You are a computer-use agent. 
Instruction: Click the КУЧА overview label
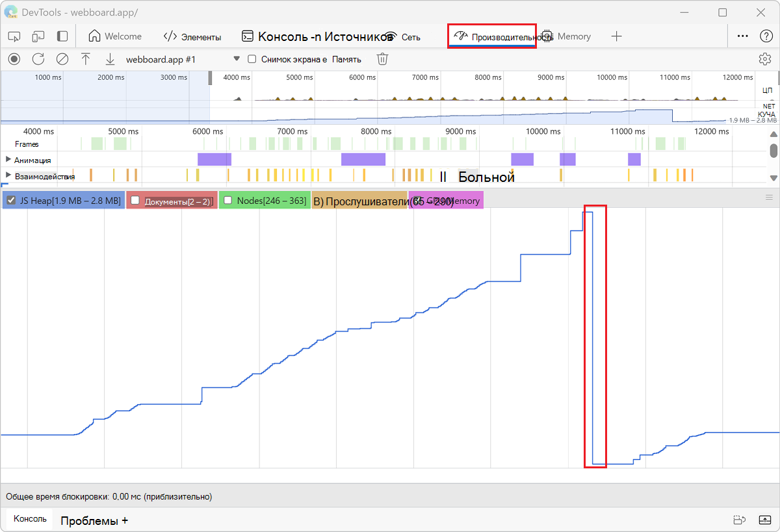click(x=766, y=114)
